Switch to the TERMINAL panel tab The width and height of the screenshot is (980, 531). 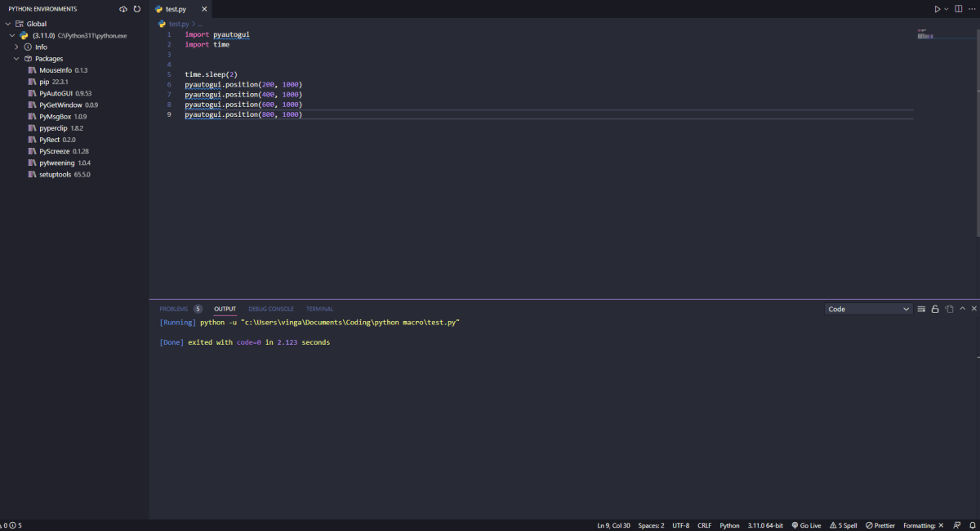319,309
